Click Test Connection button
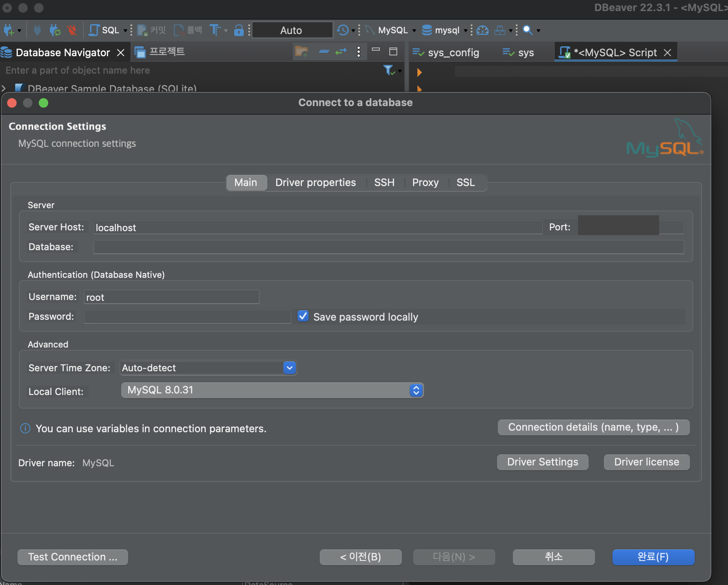 click(x=73, y=557)
